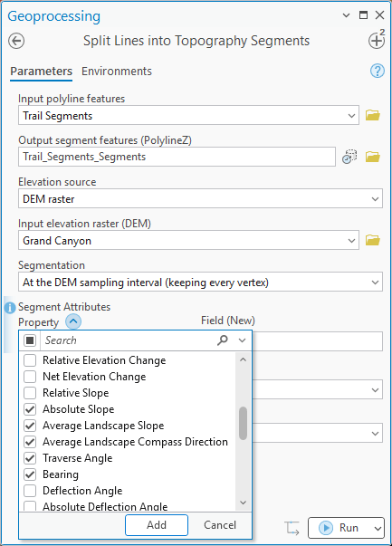This screenshot has width=392, height=546.
Task: Uncheck Absolute Slope
Action: click(30, 409)
